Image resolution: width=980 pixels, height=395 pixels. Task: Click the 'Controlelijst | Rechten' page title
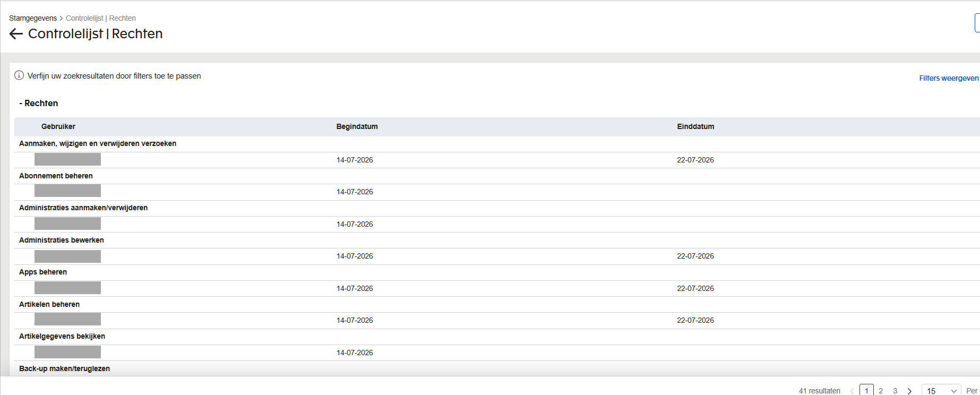[96, 33]
